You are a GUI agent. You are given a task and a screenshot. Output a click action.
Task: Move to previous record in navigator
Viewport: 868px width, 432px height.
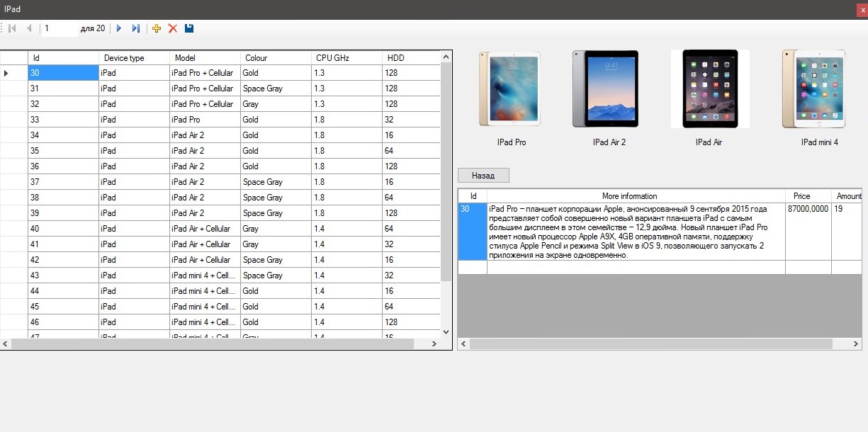[29, 28]
